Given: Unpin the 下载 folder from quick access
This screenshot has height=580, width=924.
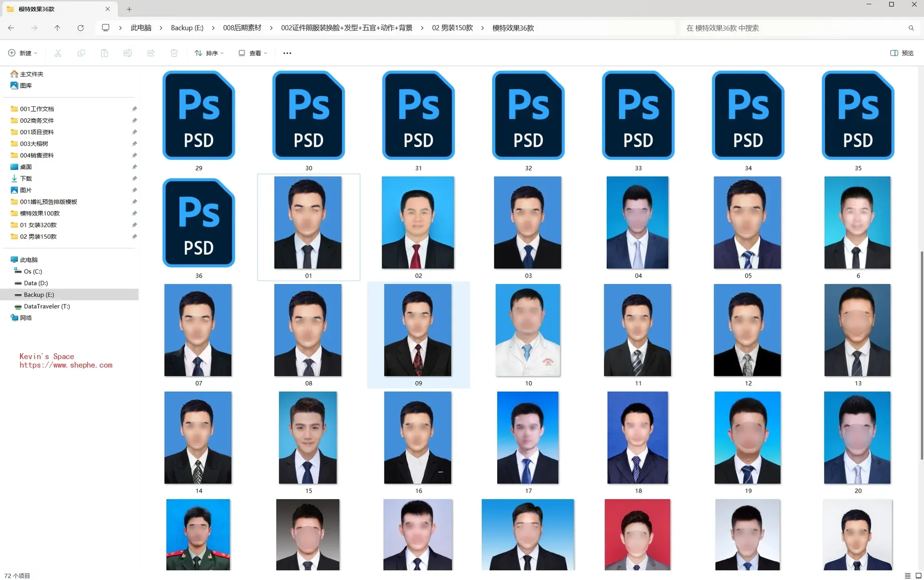Looking at the screenshot, I should 135,178.
